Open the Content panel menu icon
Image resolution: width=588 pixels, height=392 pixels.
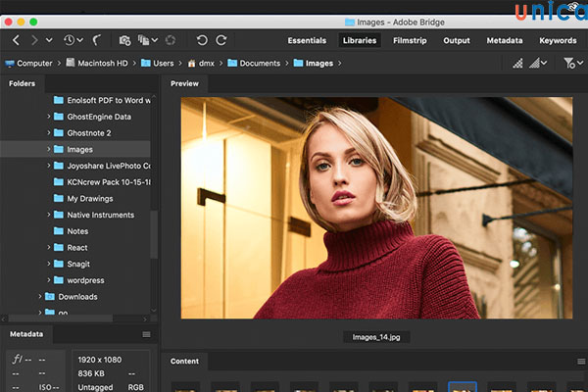tap(581, 362)
